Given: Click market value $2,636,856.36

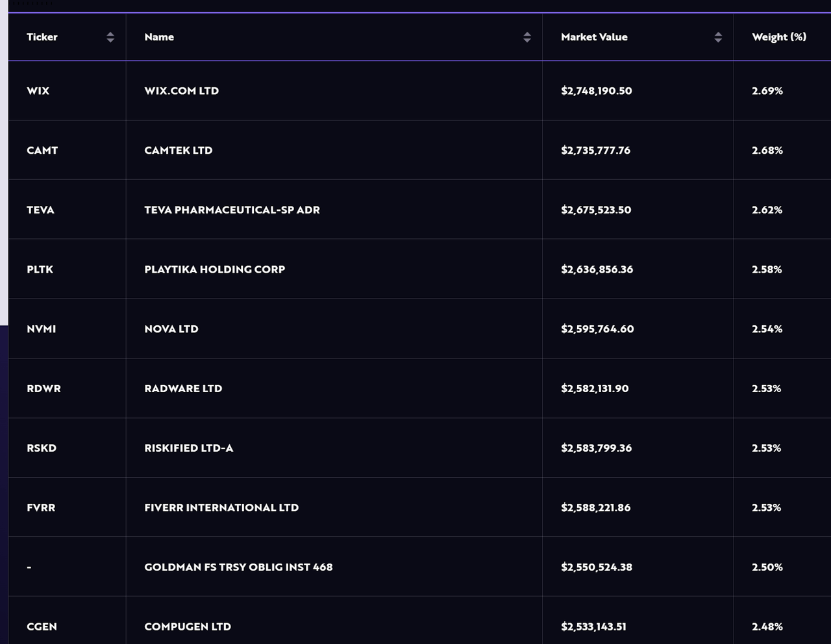Looking at the screenshot, I should (x=597, y=269).
